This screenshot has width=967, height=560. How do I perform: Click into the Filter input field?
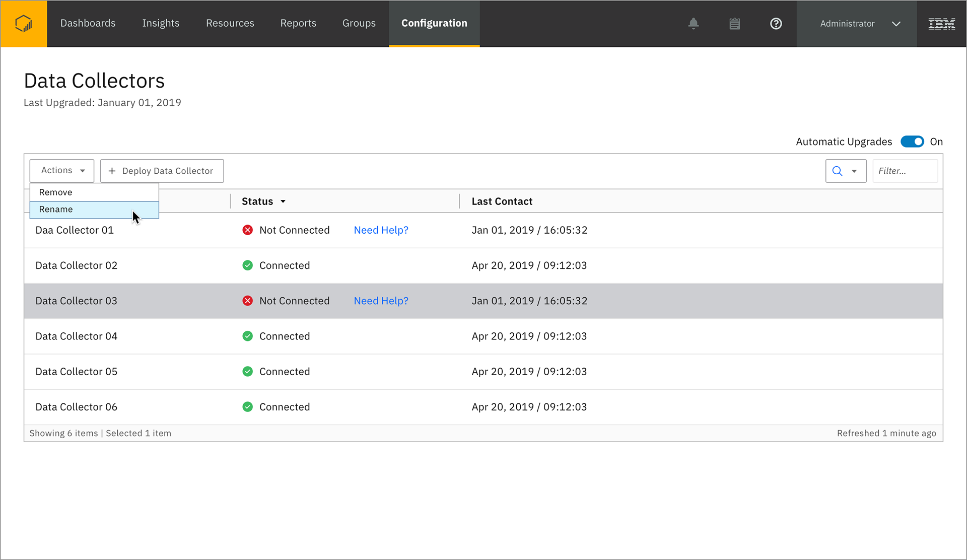coord(905,171)
